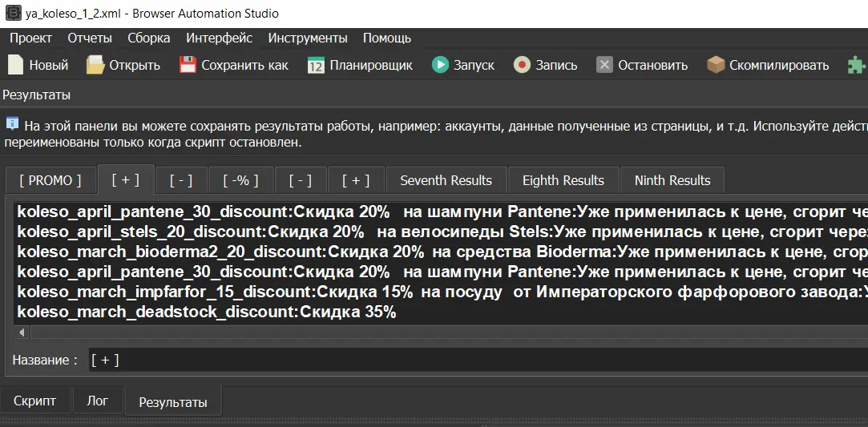Click the Название label

pos(45,360)
